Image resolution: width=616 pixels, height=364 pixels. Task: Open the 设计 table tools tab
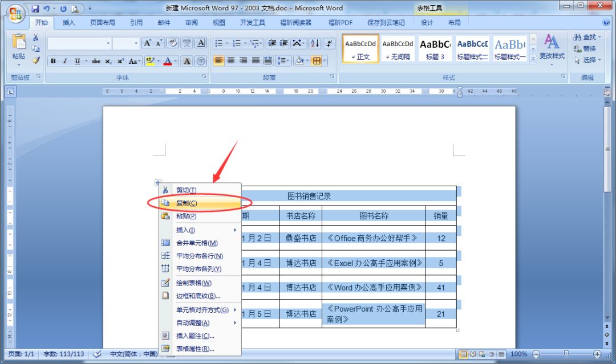[427, 23]
